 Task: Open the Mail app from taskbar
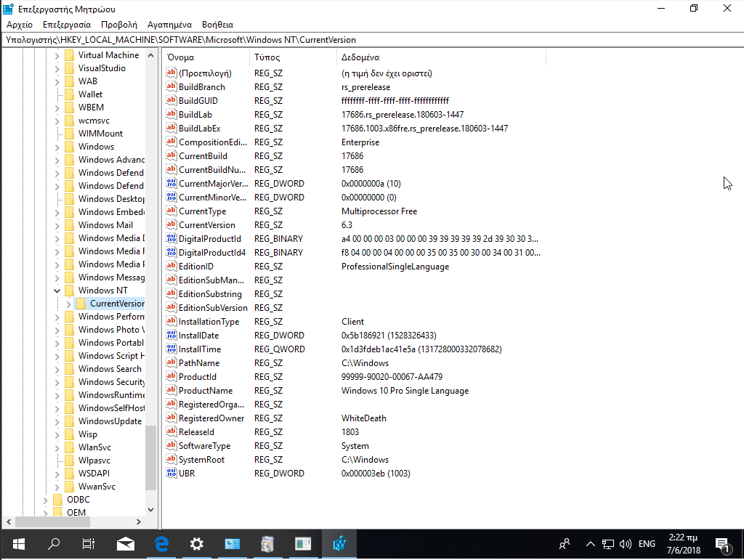[126, 544]
